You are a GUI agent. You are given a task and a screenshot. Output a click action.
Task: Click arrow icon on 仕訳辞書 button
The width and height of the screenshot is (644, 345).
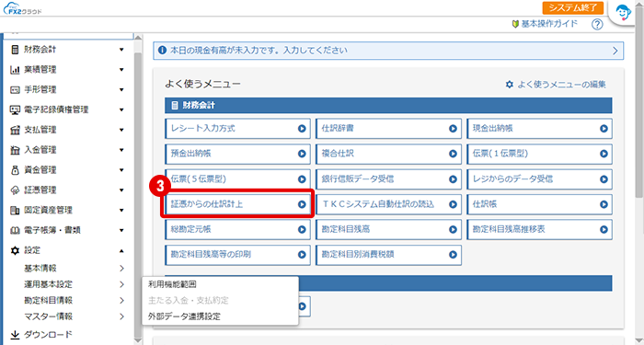(453, 129)
